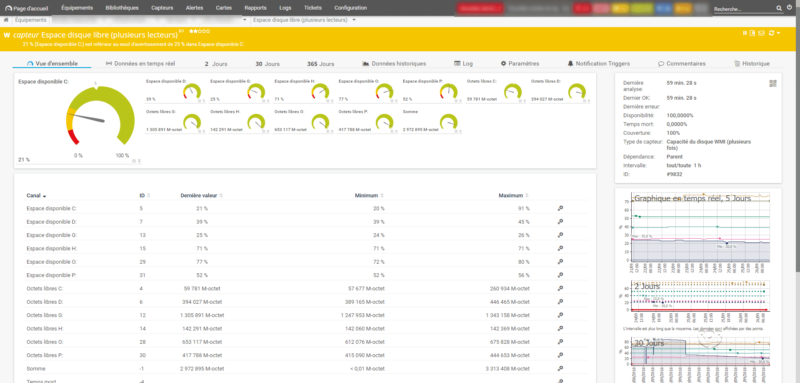800x383 pixels.
Task: Click the QR code icon in the info panel
Action: [x=772, y=84]
